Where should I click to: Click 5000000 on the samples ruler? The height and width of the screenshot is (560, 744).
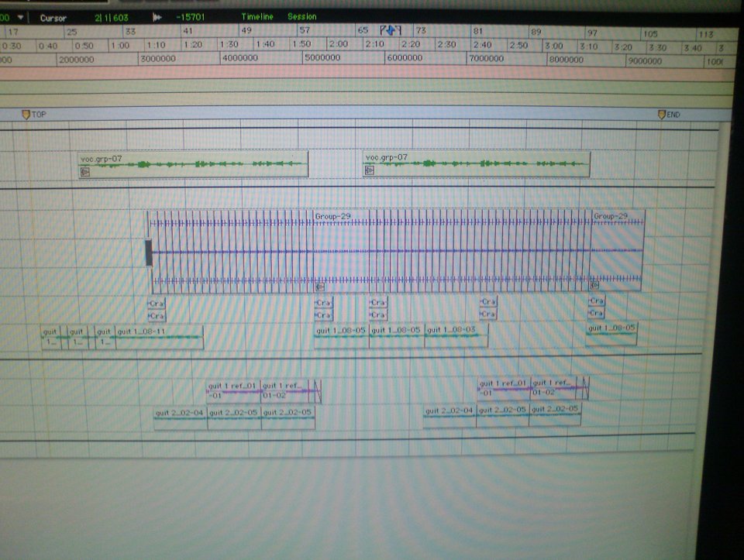point(323,59)
